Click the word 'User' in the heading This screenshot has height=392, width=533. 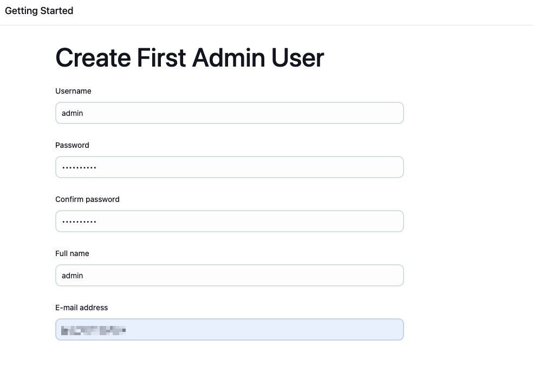click(297, 58)
